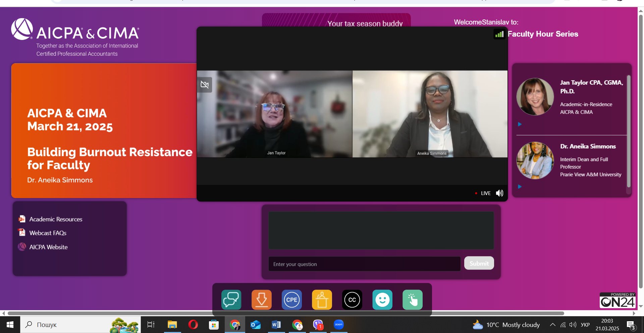644x333 pixels.
Task: Open the weather widget showing 10°C
Action: pyautogui.click(x=506, y=325)
